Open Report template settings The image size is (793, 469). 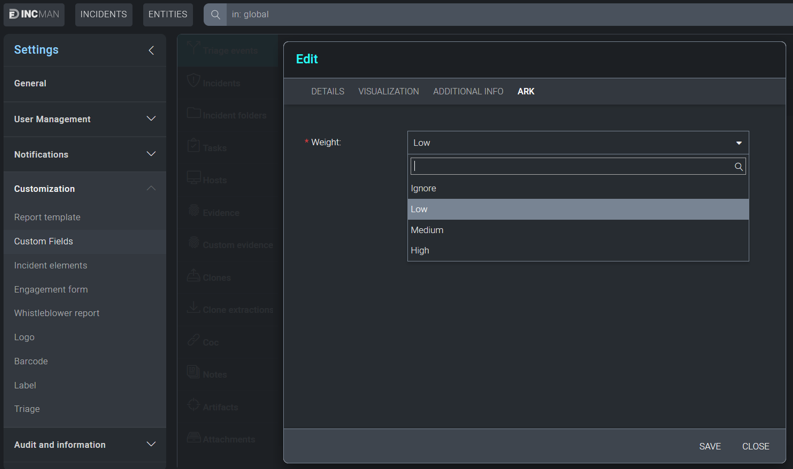(47, 217)
